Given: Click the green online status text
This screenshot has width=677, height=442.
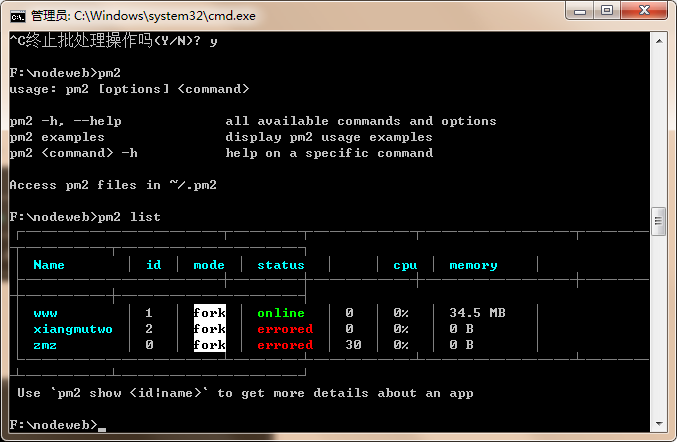Looking at the screenshot, I should [280, 313].
